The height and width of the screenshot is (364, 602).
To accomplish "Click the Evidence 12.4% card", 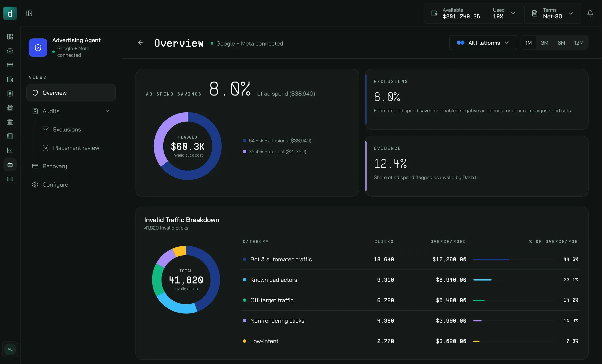I will click(477, 166).
